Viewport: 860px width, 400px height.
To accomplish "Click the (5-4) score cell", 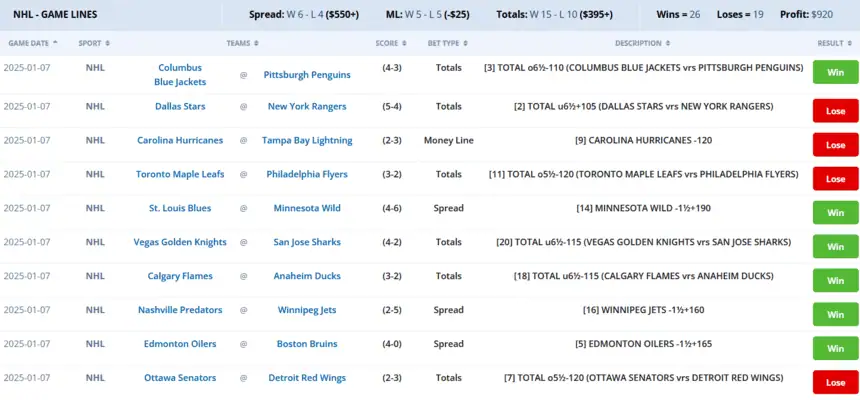I will tap(392, 106).
